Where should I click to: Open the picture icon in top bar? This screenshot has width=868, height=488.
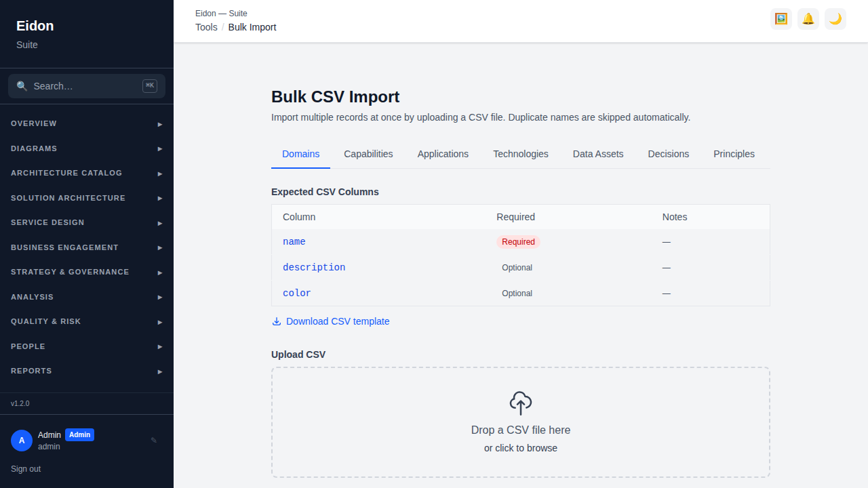(x=781, y=19)
